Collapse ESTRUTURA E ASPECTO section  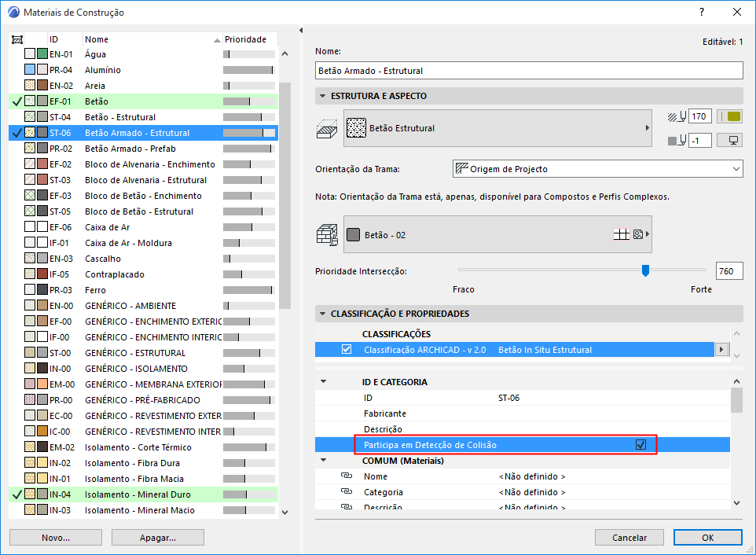(322, 96)
